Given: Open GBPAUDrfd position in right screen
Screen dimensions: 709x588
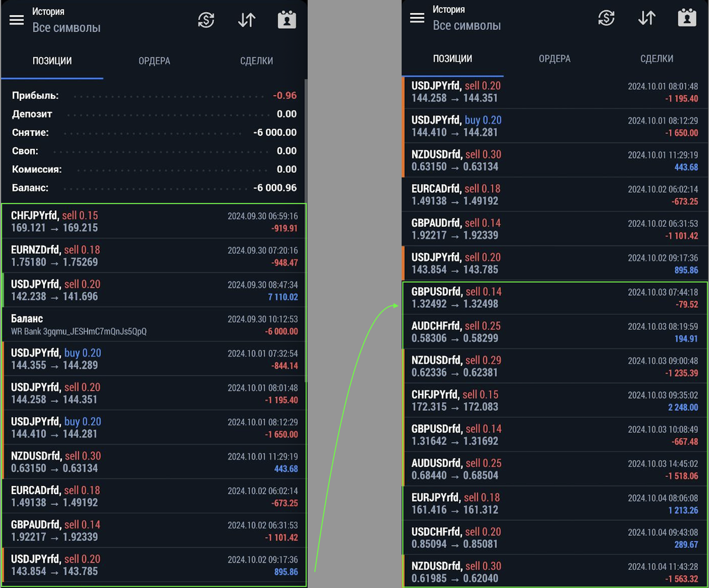Looking at the screenshot, I should click(x=555, y=228).
